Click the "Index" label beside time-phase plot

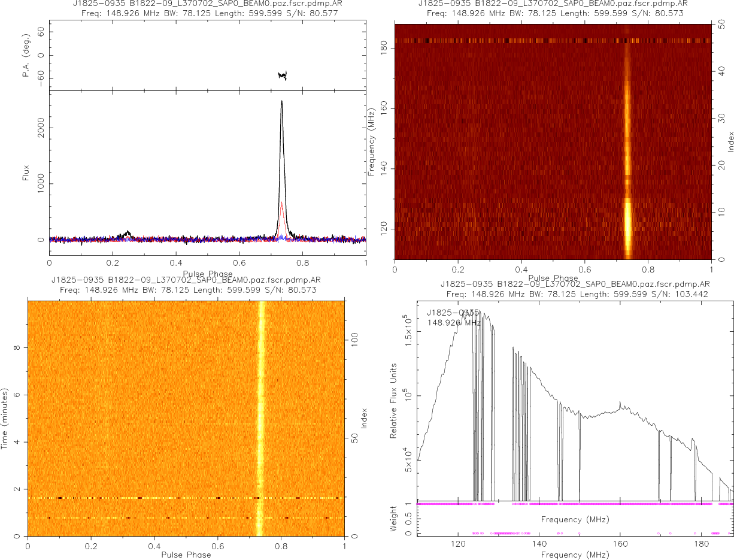(362, 418)
